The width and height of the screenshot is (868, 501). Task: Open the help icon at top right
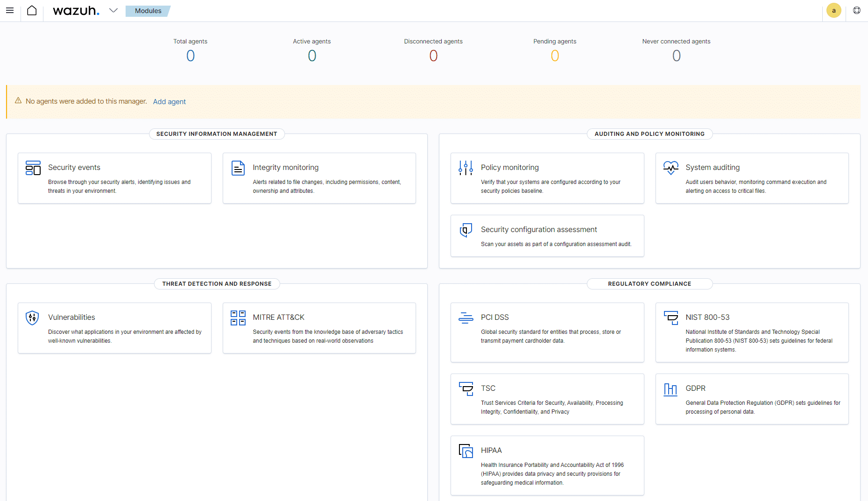pos(857,10)
